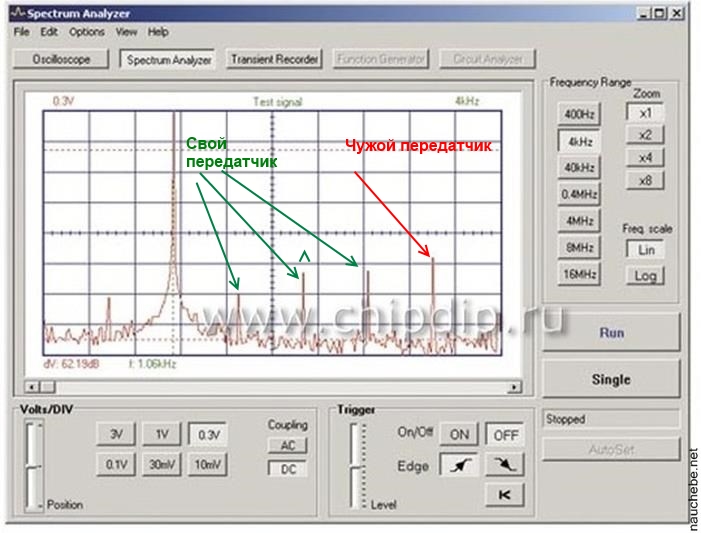Viewport: 701px width, 533px height.
Task: Open the View menu
Action: [x=126, y=32]
